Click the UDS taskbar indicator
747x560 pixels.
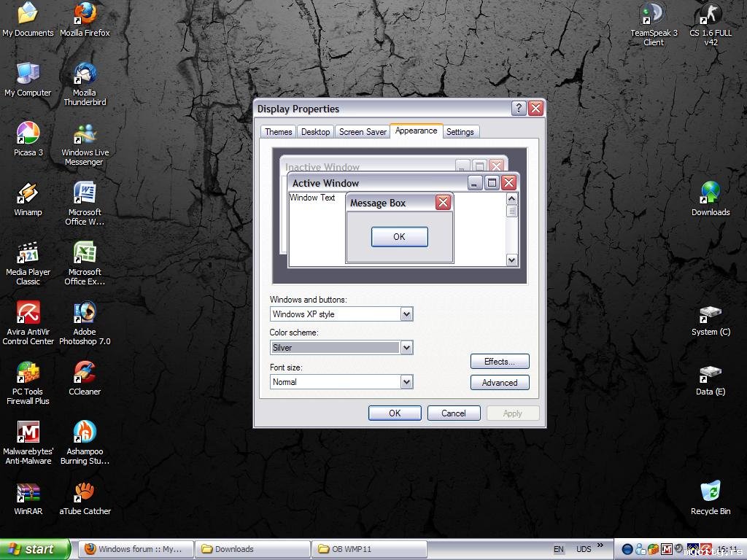(584, 549)
